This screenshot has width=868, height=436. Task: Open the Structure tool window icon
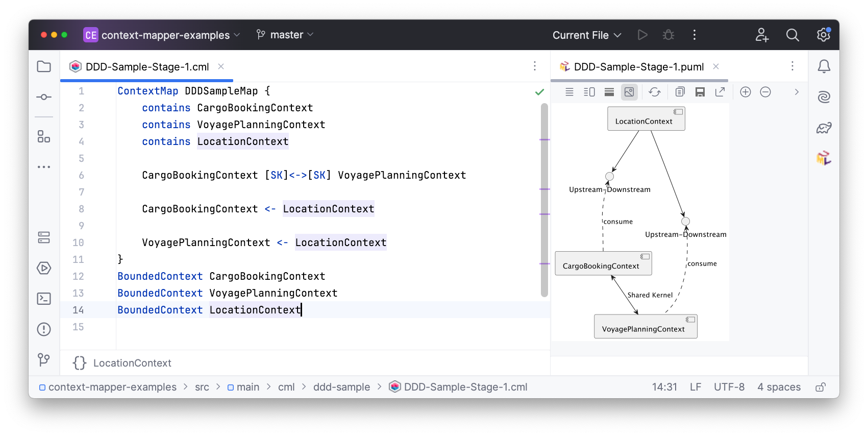pyautogui.click(x=44, y=137)
